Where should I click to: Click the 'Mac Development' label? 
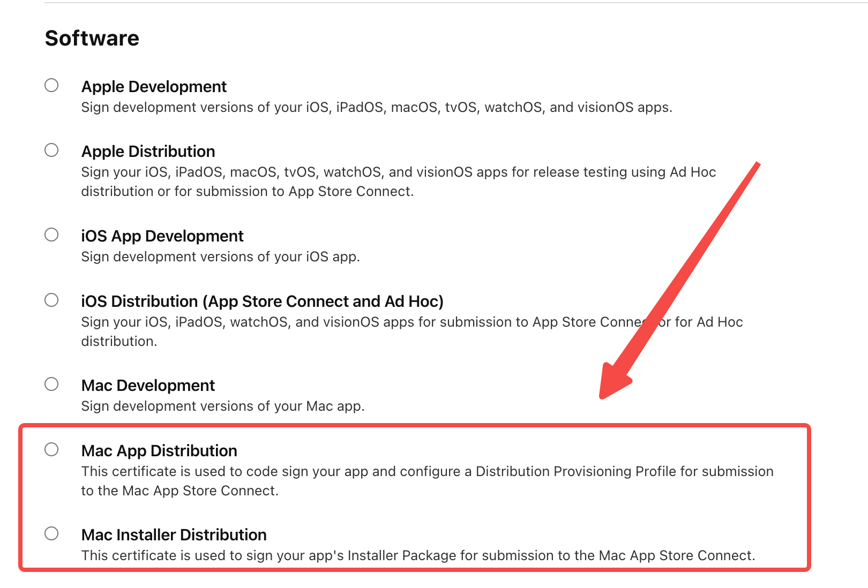click(x=148, y=386)
